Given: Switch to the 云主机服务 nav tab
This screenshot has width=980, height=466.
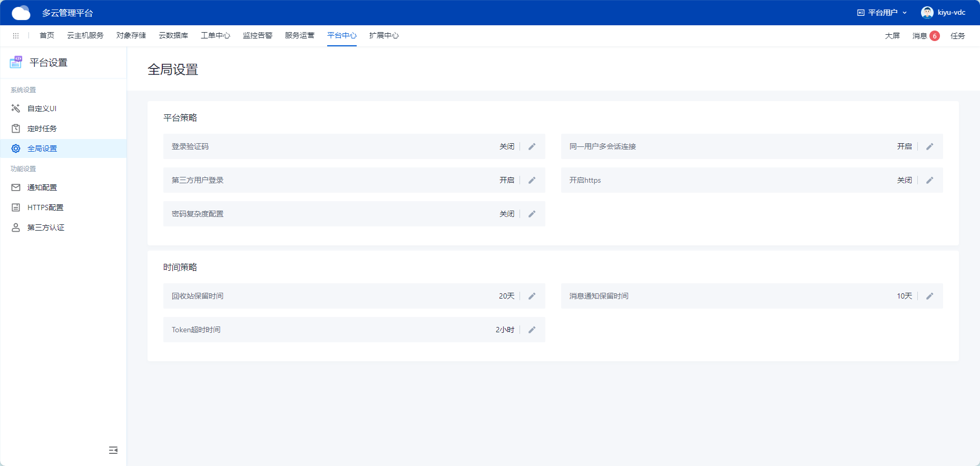Looking at the screenshot, I should (85, 36).
